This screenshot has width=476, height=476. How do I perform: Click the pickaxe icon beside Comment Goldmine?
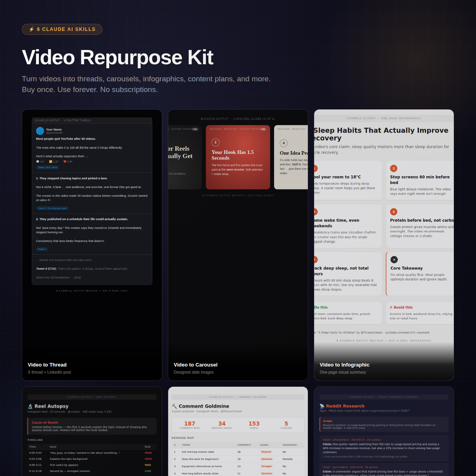tap(175, 407)
